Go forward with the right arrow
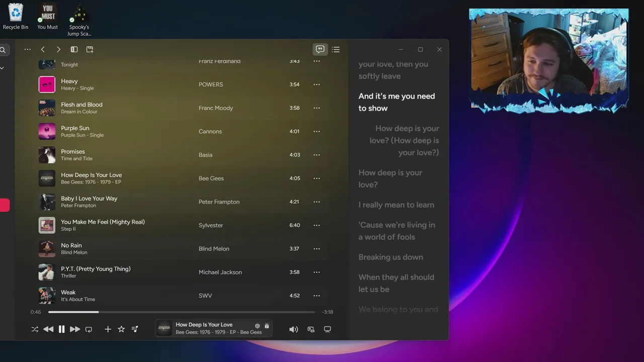644x362 pixels. (x=58, y=49)
